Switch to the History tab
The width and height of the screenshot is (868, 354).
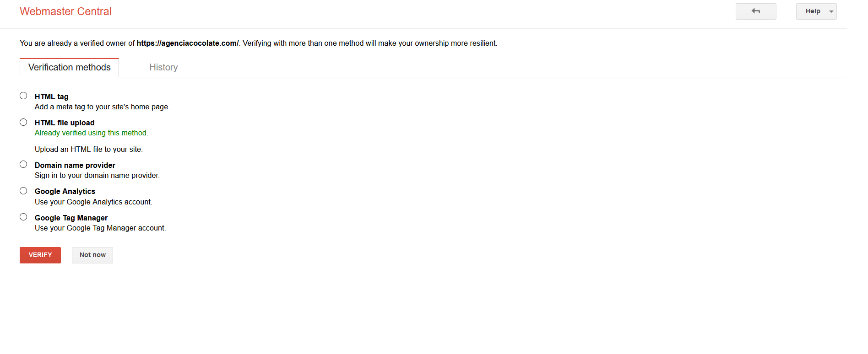click(x=163, y=67)
